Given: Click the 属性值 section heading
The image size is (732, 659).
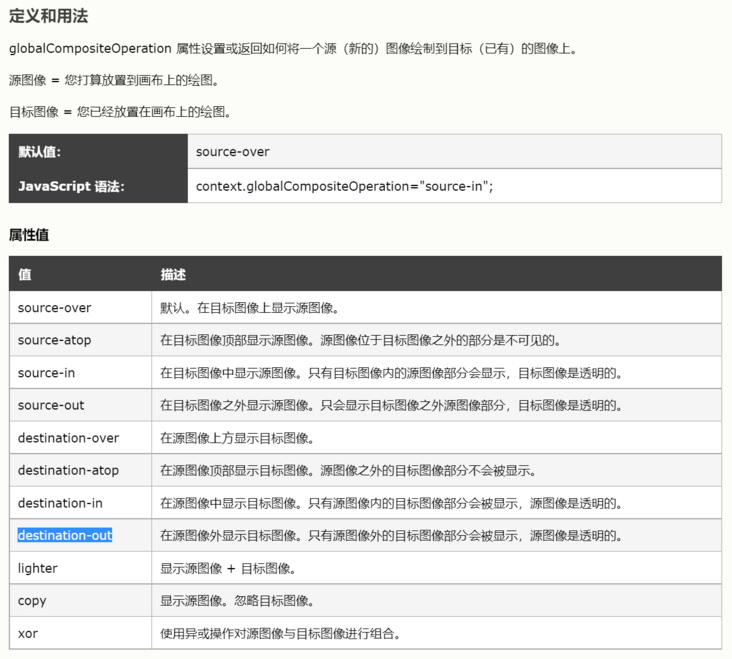Looking at the screenshot, I should click(x=29, y=235).
